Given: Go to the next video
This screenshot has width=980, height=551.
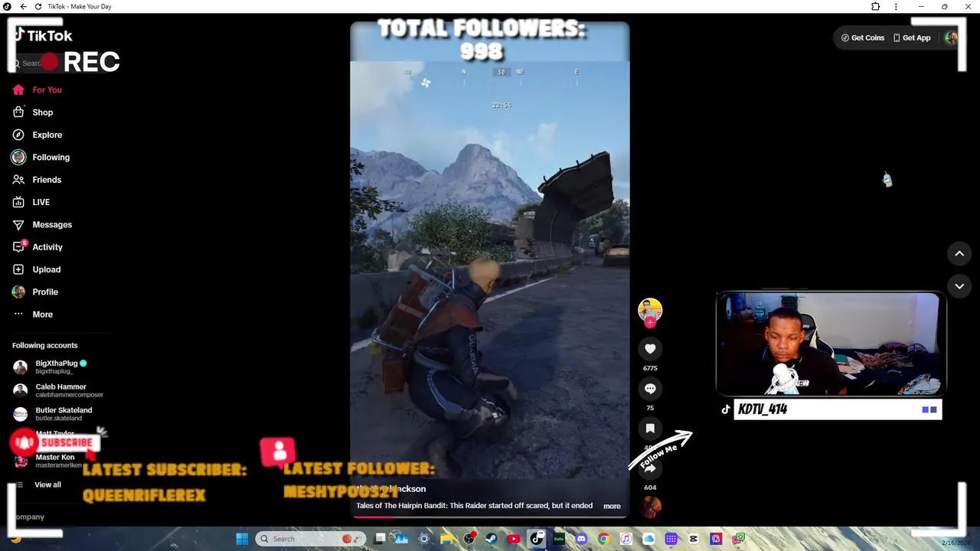Looking at the screenshot, I should pos(959,286).
